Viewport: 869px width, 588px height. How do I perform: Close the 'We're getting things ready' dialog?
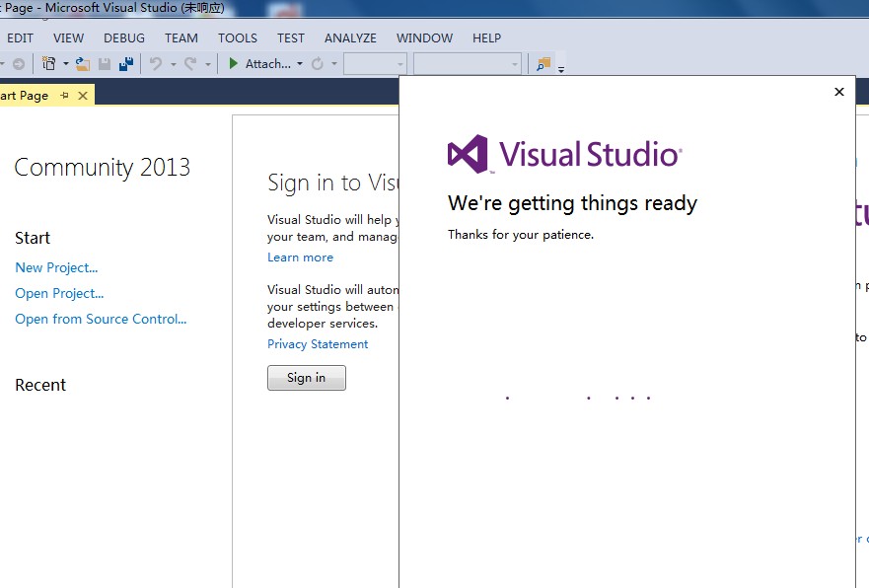pyautogui.click(x=839, y=92)
